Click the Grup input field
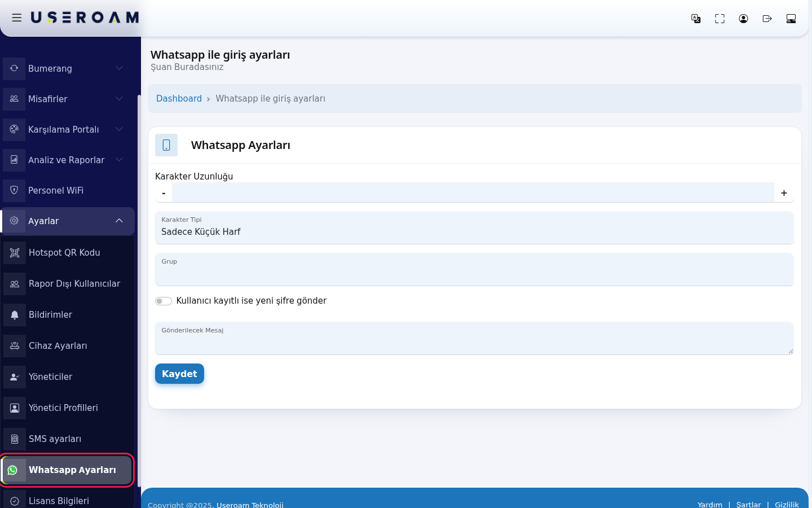The height and width of the screenshot is (508, 812). coord(474,269)
